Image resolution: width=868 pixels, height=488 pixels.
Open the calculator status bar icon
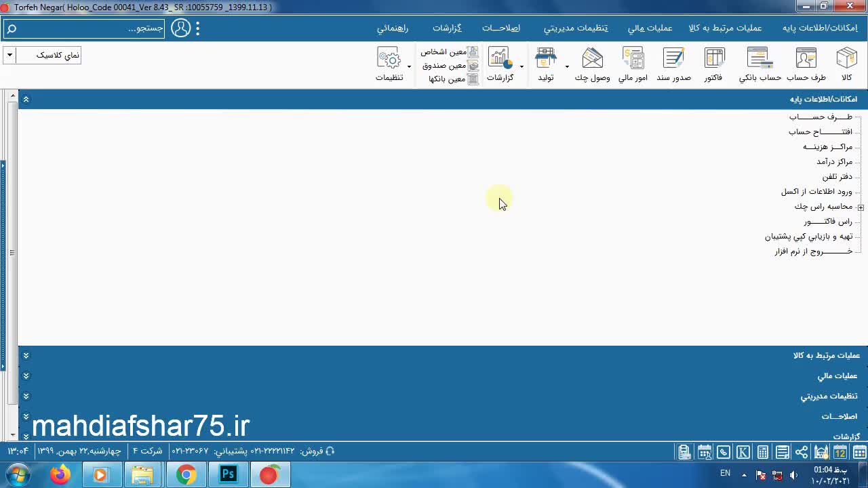coord(763,452)
